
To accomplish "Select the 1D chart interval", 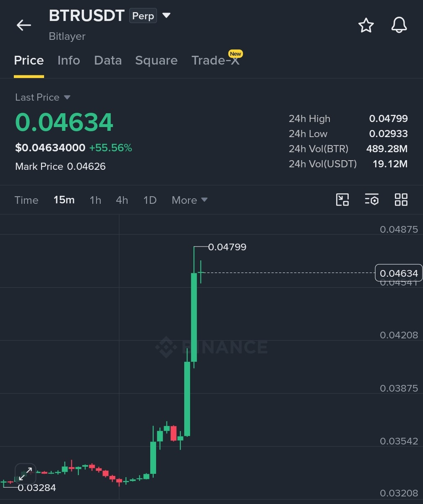I will [x=150, y=200].
